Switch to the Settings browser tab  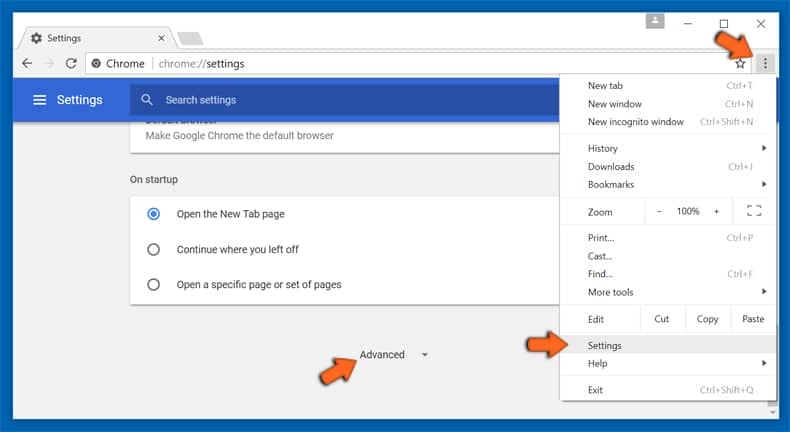pos(96,38)
